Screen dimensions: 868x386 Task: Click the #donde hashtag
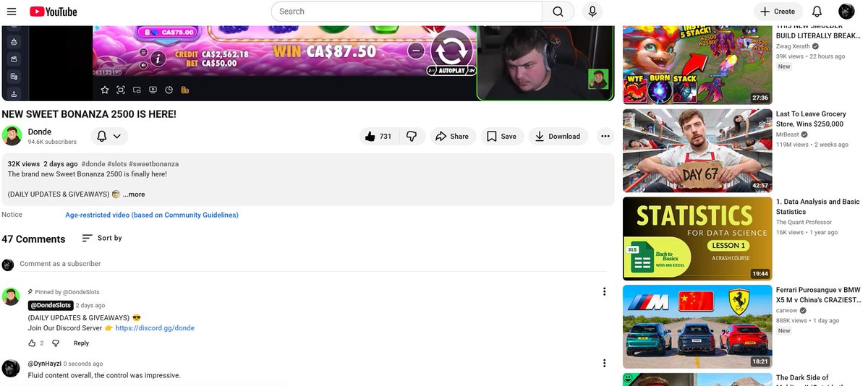tap(93, 164)
